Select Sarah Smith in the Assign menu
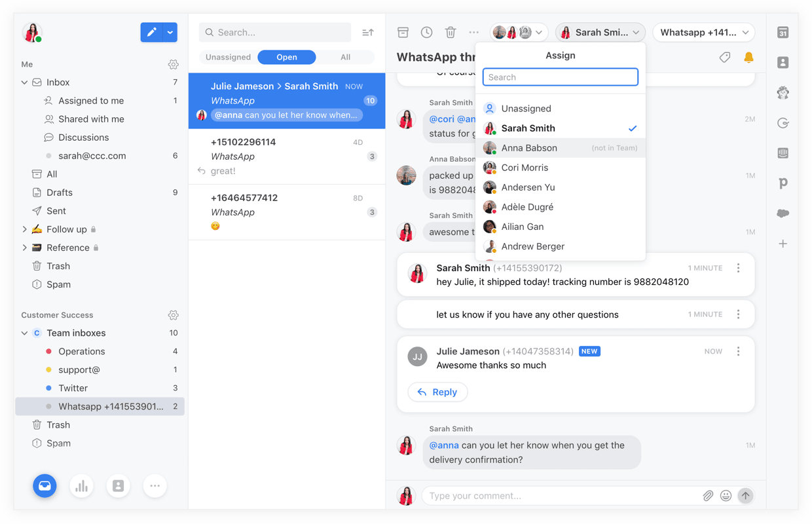 coord(561,128)
